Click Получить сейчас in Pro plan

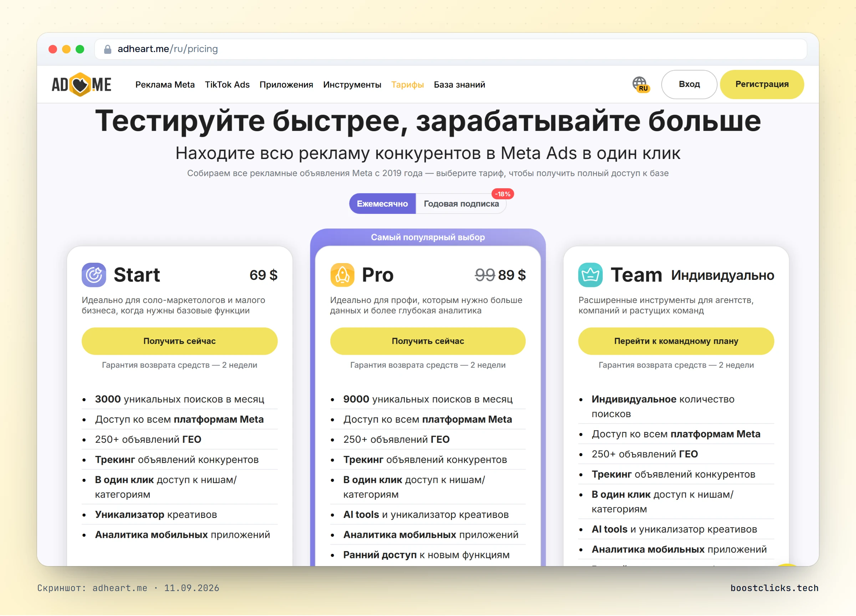click(428, 341)
